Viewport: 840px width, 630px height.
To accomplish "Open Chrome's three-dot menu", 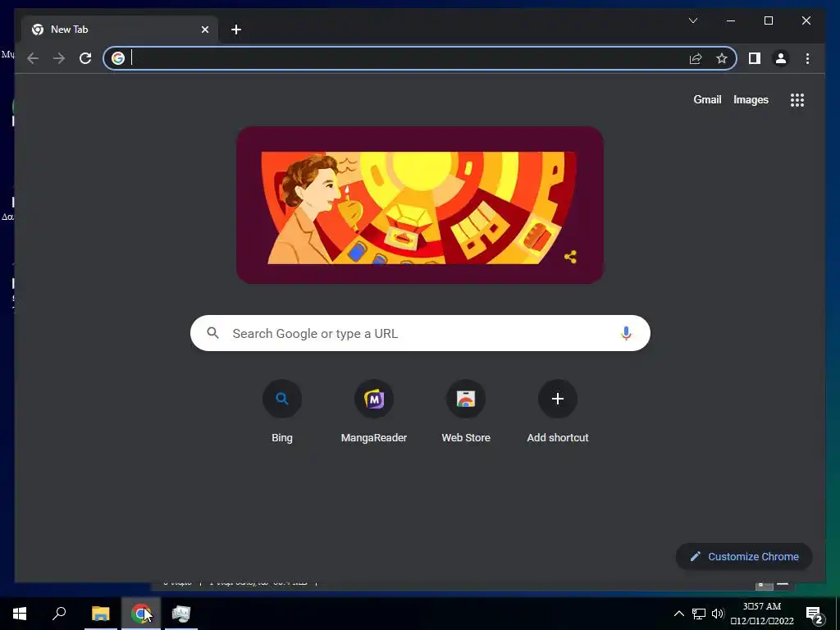I will tap(807, 58).
